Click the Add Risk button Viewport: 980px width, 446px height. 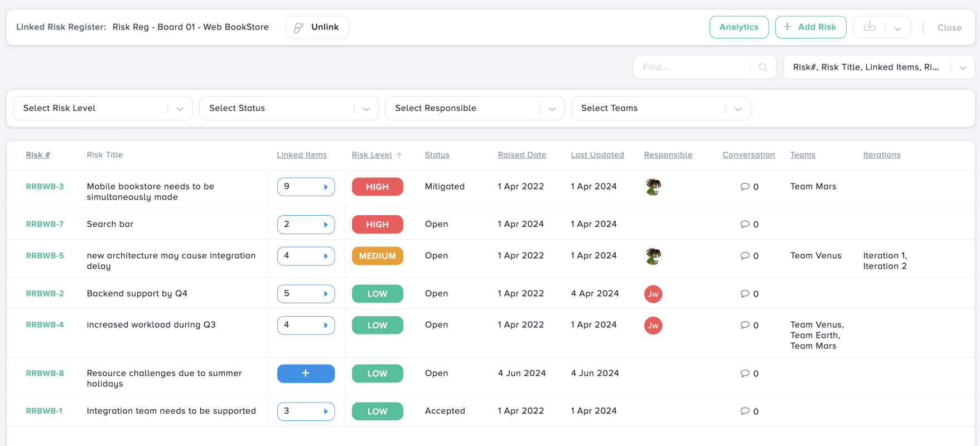click(x=810, y=27)
